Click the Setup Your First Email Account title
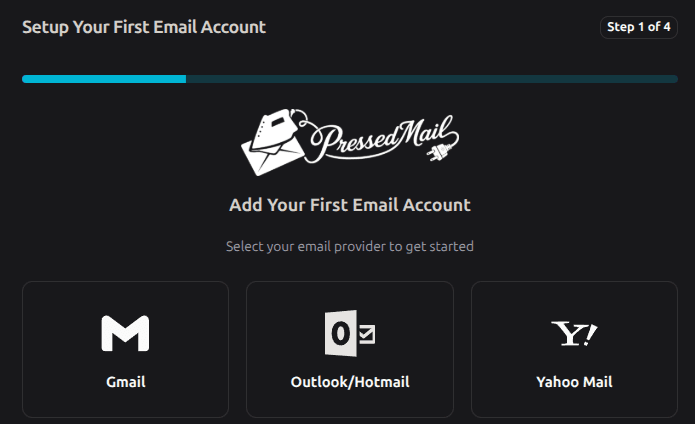The height and width of the screenshot is (424, 695). 144,27
